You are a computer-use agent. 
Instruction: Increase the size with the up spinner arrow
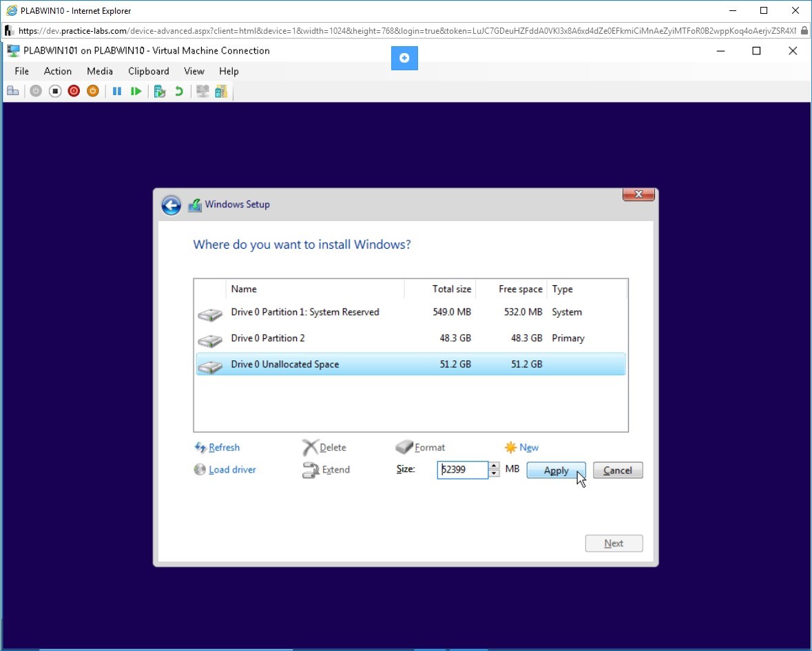[x=494, y=466]
